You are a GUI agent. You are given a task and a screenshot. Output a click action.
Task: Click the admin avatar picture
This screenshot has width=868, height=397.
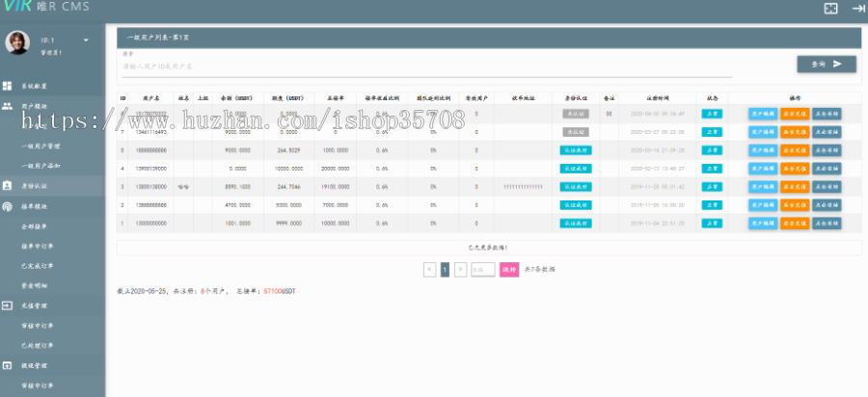(x=17, y=44)
